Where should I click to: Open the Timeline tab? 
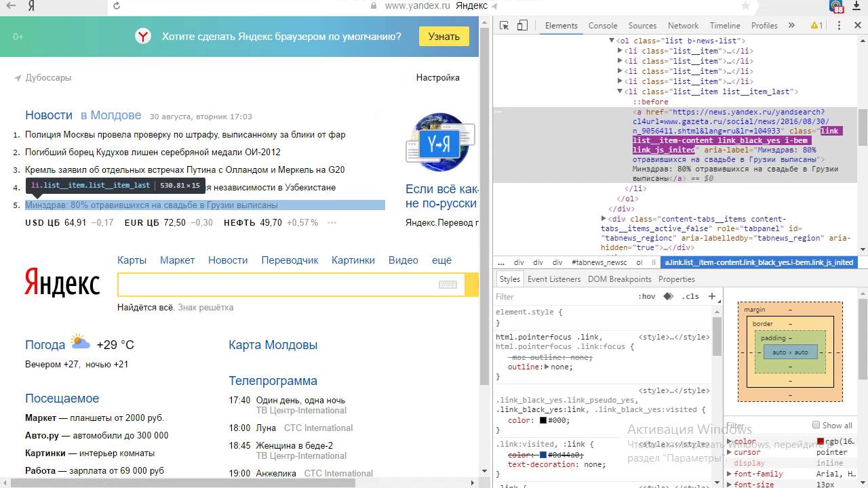click(725, 26)
